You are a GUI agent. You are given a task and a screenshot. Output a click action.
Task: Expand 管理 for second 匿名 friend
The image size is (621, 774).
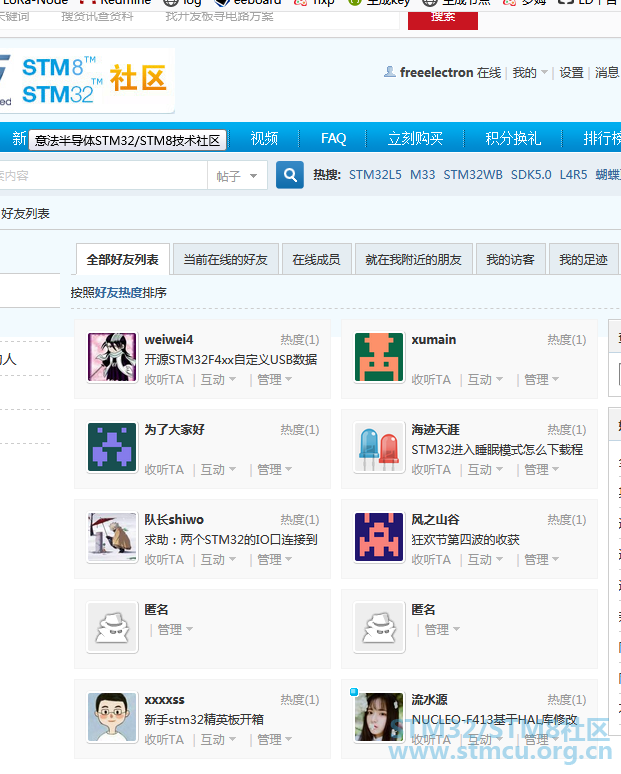442,630
